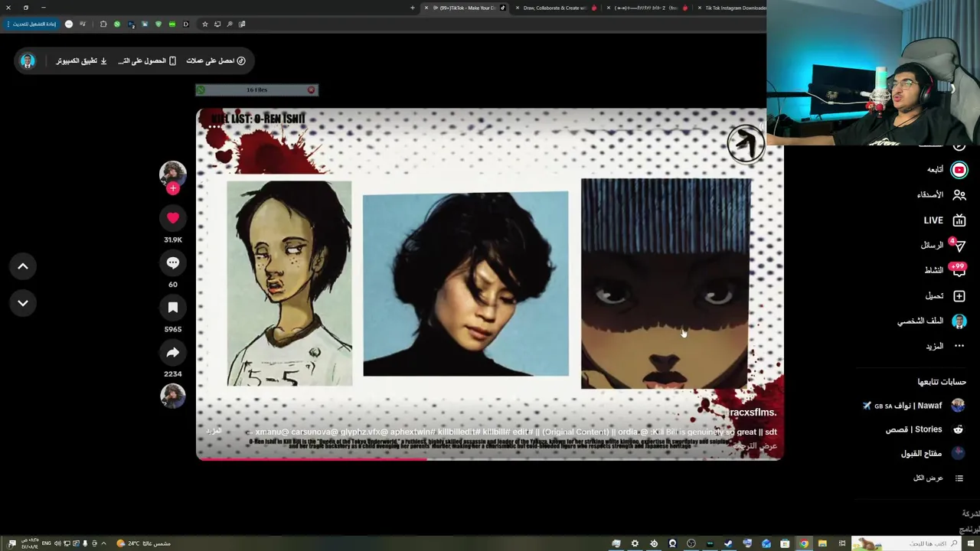The image size is (980, 551).
Task: Click the Desktop App (تطبيق الكمبيوتر) download button
Action: tap(81, 60)
